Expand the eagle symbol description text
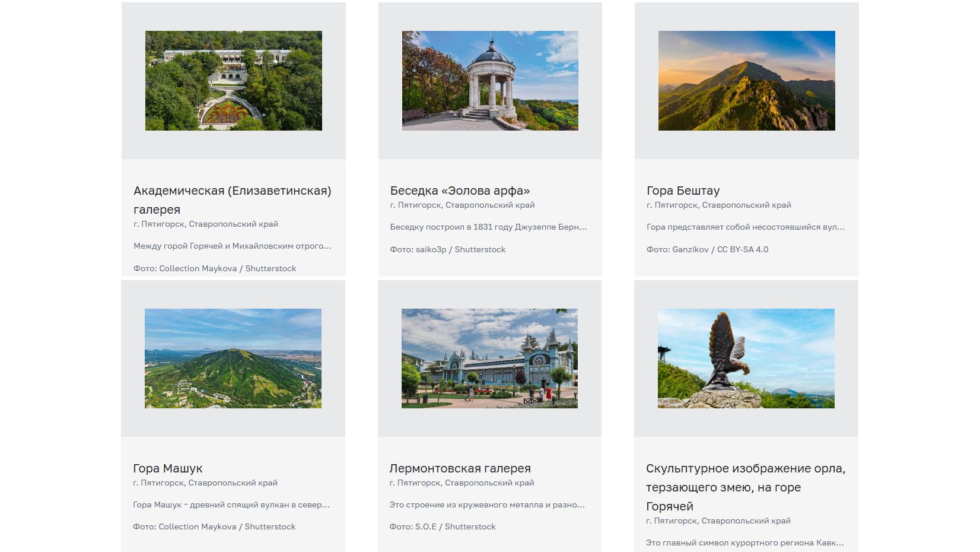The width and height of the screenshot is (980, 552). coord(746,541)
